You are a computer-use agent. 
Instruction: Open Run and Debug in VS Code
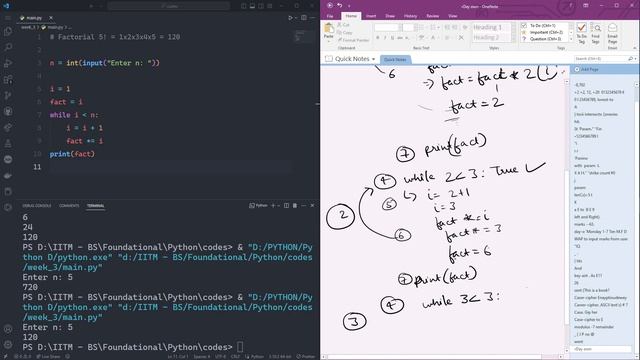tap(8, 63)
